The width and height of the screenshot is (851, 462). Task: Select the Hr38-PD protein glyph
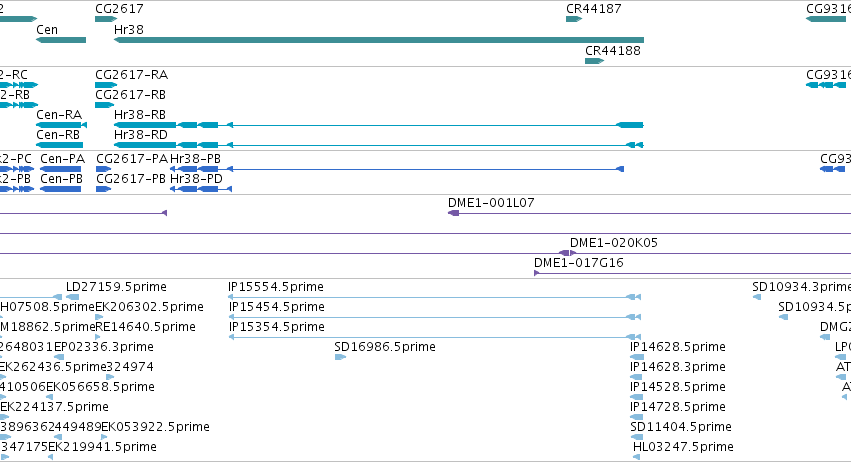[201, 189]
